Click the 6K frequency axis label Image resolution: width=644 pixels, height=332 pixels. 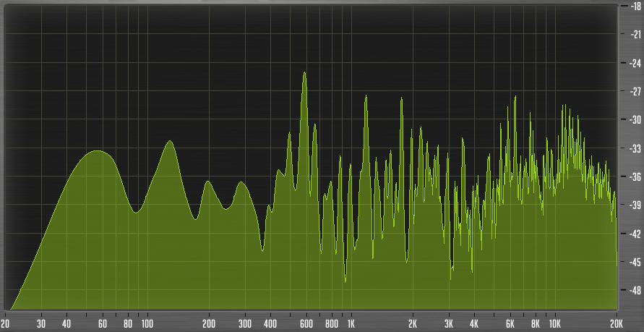[510, 323]
